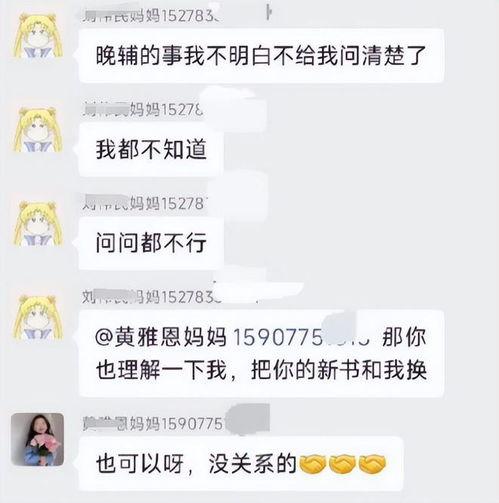Click first handshake emoji in reply
The image size is (499, 503).
point(312,464)
